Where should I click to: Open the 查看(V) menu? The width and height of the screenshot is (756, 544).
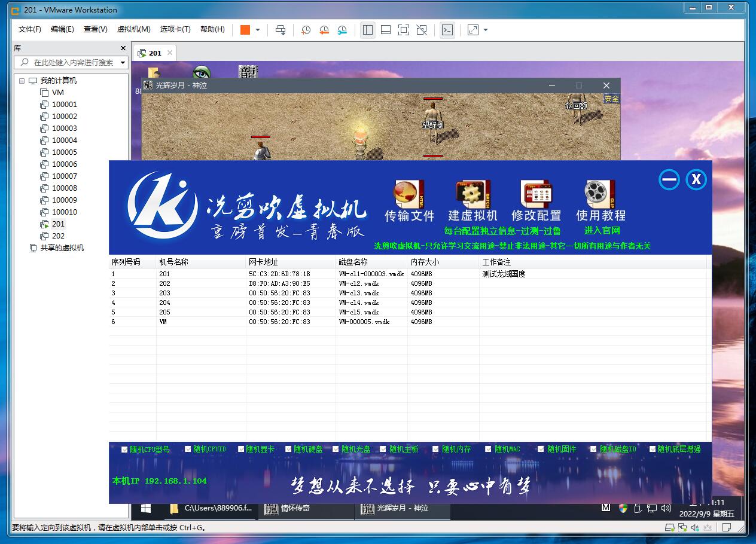click(x=95, y=29)
